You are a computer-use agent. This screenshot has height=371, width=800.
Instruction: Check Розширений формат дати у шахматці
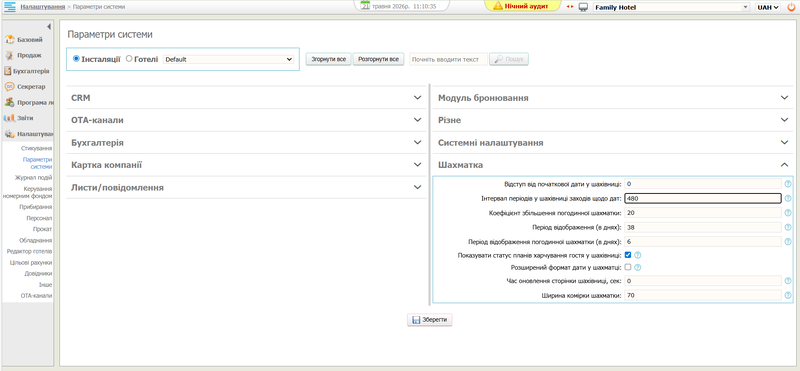628,267
